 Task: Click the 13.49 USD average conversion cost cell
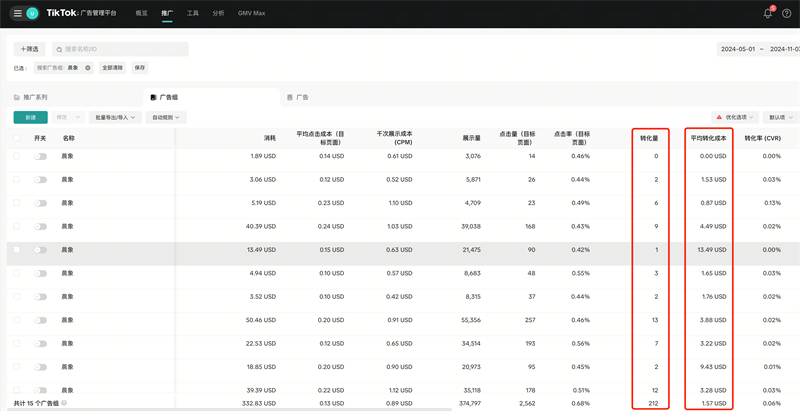pyautogui.click(x=712, y=250)
